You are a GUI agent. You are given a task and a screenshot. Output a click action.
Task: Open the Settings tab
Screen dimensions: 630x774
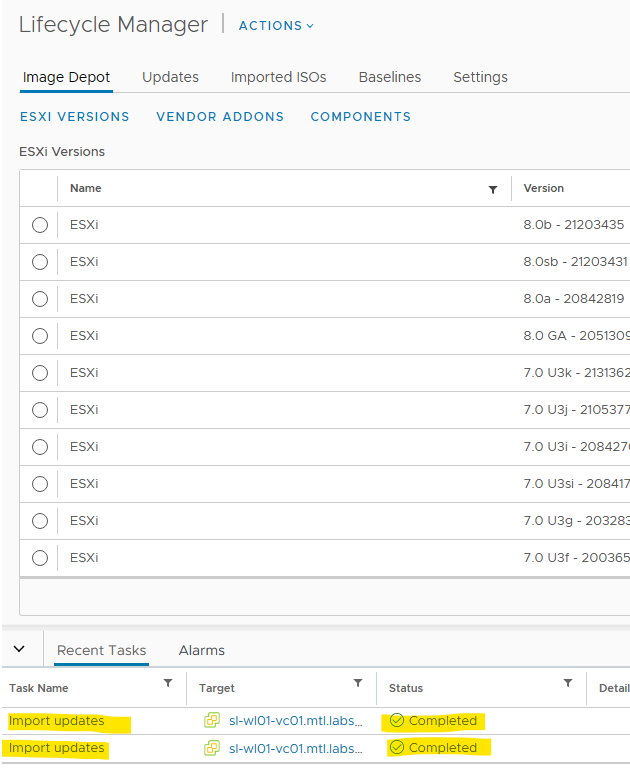480,77
